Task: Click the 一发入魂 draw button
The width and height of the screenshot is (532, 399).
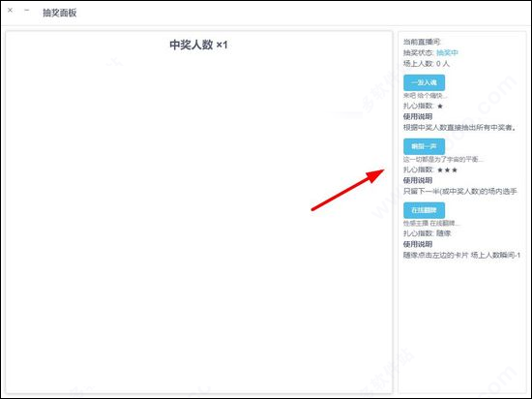Action: coord(424,82)
